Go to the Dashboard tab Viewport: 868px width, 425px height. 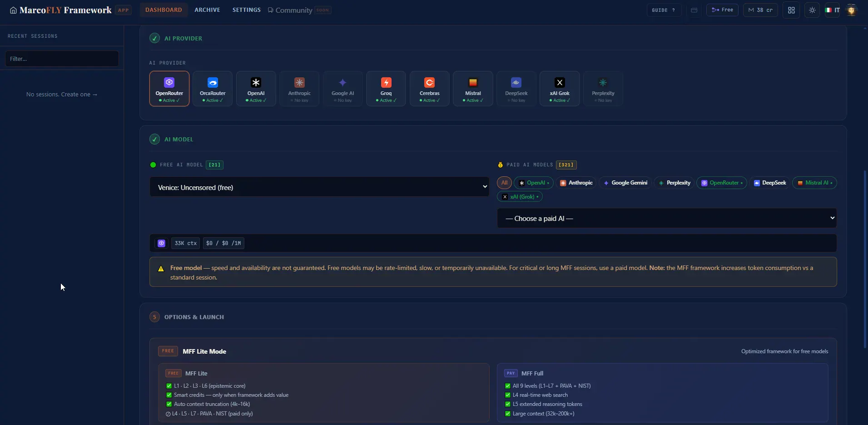click(164, 10)
